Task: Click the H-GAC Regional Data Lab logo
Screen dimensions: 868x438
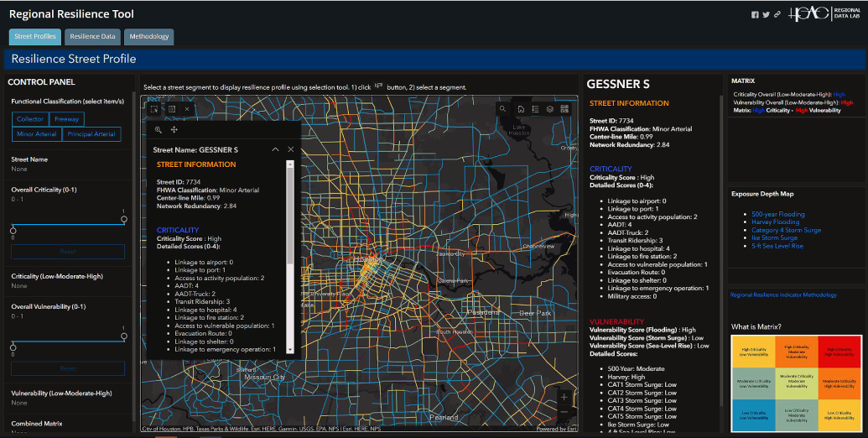Action: [825, 13]
